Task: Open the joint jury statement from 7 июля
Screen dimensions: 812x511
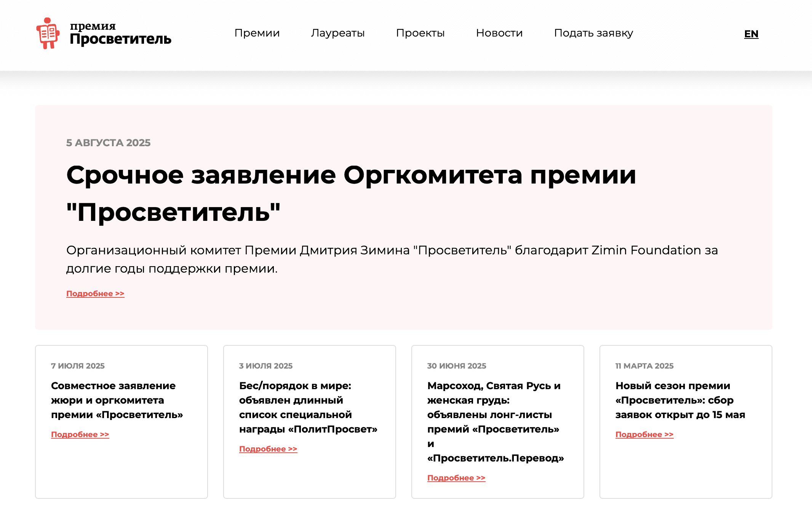Action: (117, 400)
